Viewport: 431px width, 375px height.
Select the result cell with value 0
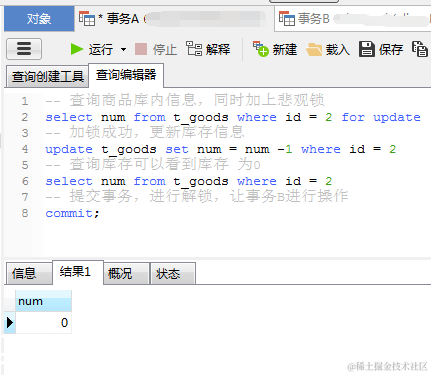click(43, 322)
